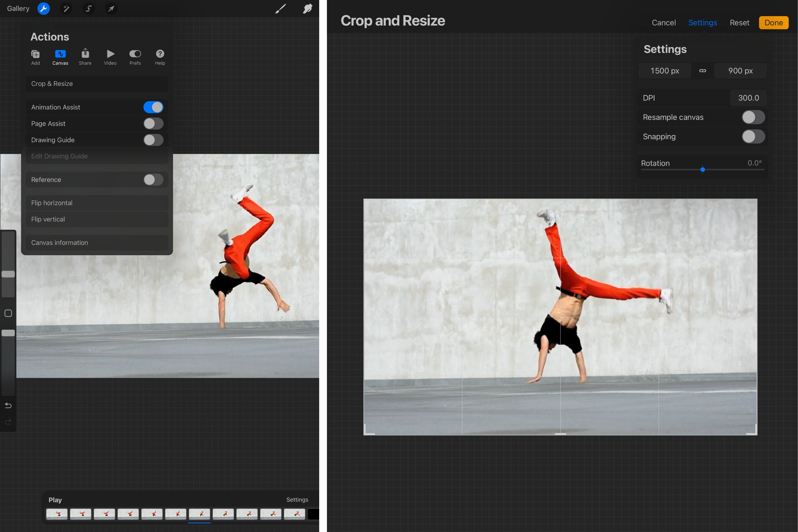Return to the Gallery
Image resolution: width=798 pixels, height=532 pixels.
[18, 9]
